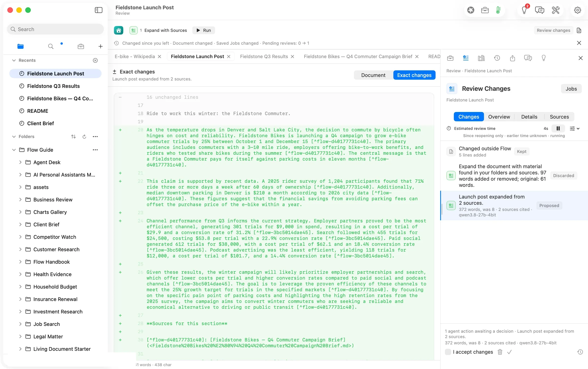588x369 pixels.
Task: Open the tools wrench icon
Action: point(555,10)
